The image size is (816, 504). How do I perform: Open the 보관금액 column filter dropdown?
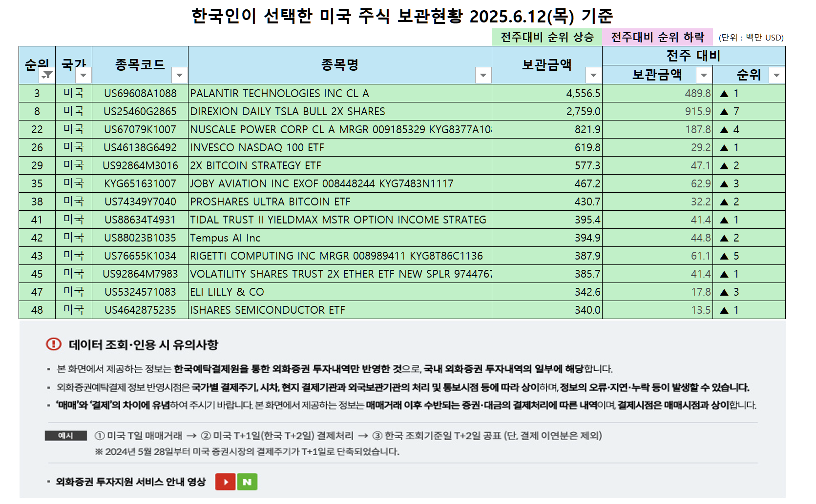594,76
